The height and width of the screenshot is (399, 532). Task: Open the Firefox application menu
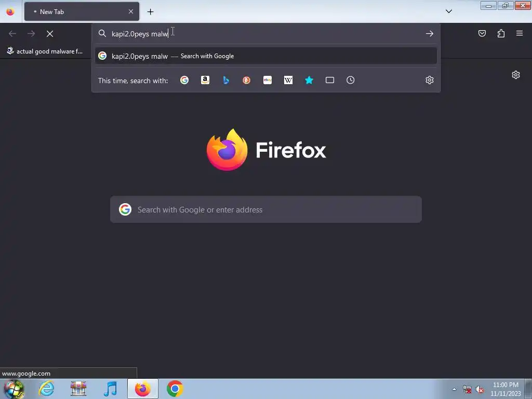tap(520, 33)
